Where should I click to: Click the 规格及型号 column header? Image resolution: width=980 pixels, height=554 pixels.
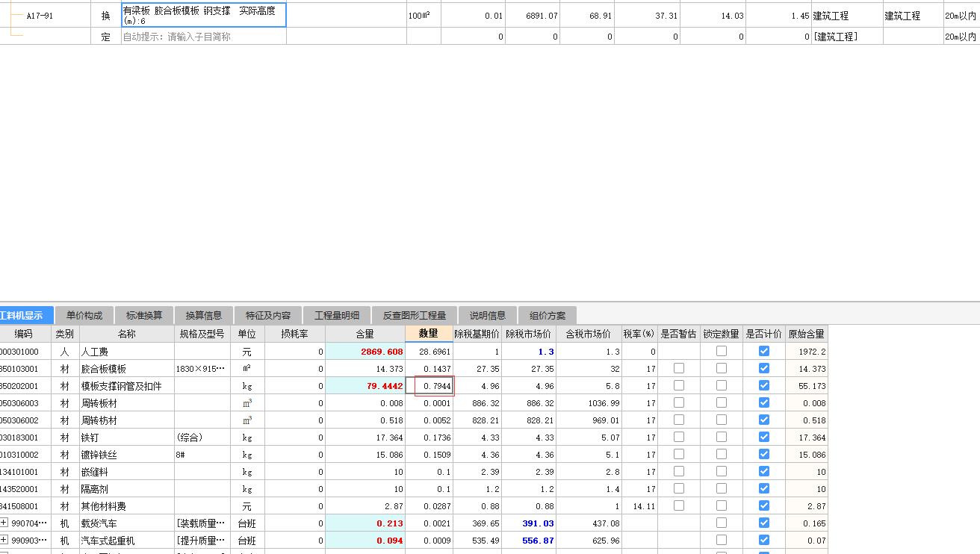point(202,334)
